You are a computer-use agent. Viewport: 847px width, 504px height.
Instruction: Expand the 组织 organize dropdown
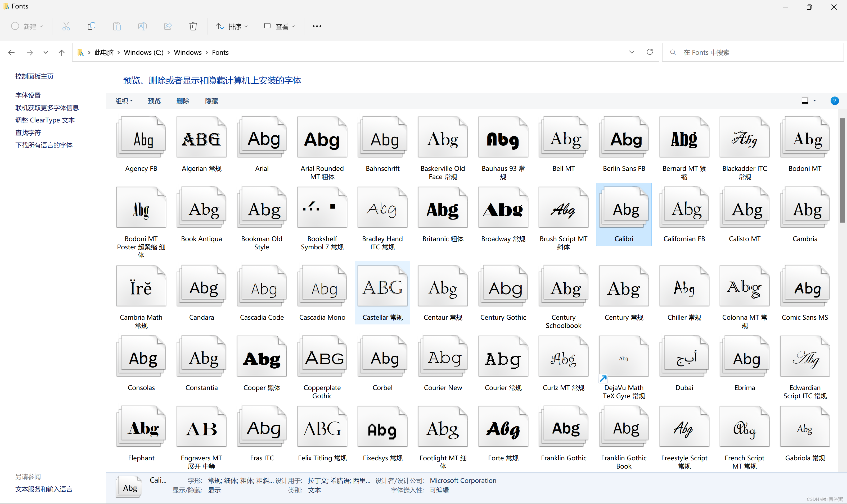(x=124, y=101)
